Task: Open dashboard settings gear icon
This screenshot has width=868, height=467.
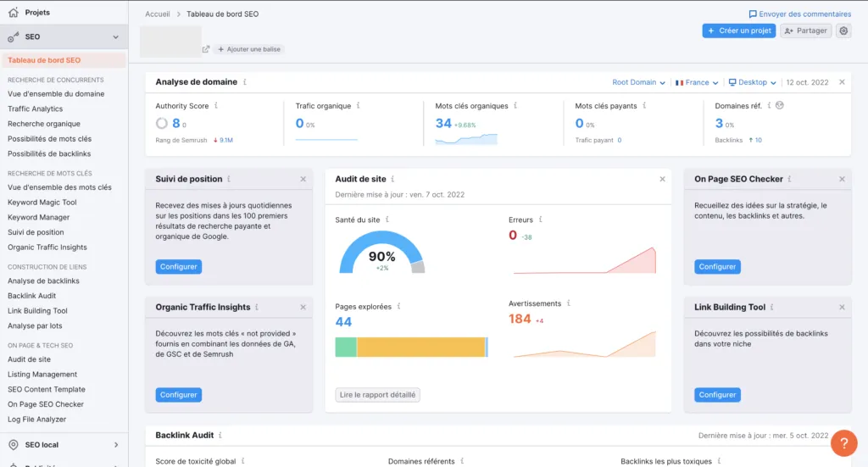Action: tap(843, 31)
